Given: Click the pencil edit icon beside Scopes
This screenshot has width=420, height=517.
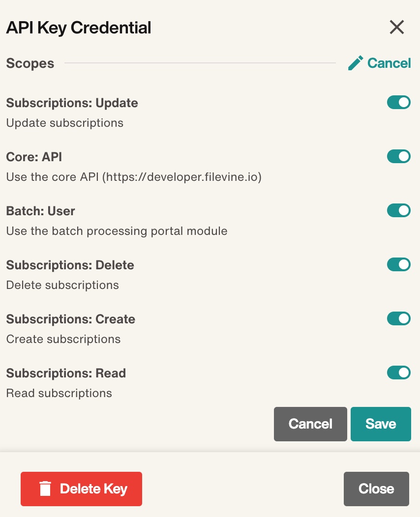Looking at the screenshot, I should click(x=356, y=63).
